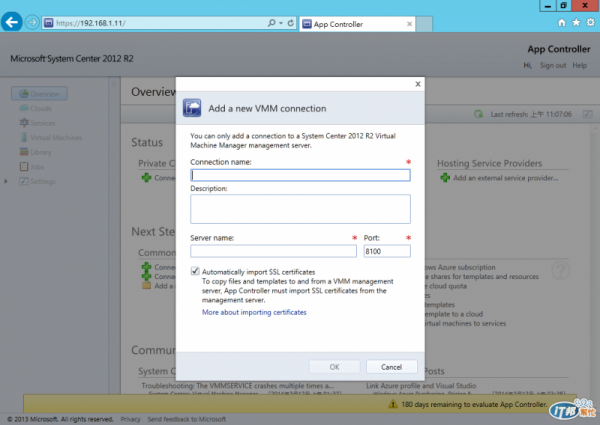Open Privacy link in footer
Screen dimensions: 600x425
[x=130, y=419]
